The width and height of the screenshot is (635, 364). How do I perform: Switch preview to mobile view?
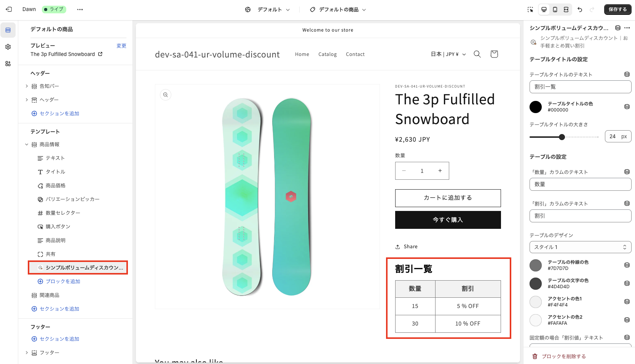[x=555, y=10]
